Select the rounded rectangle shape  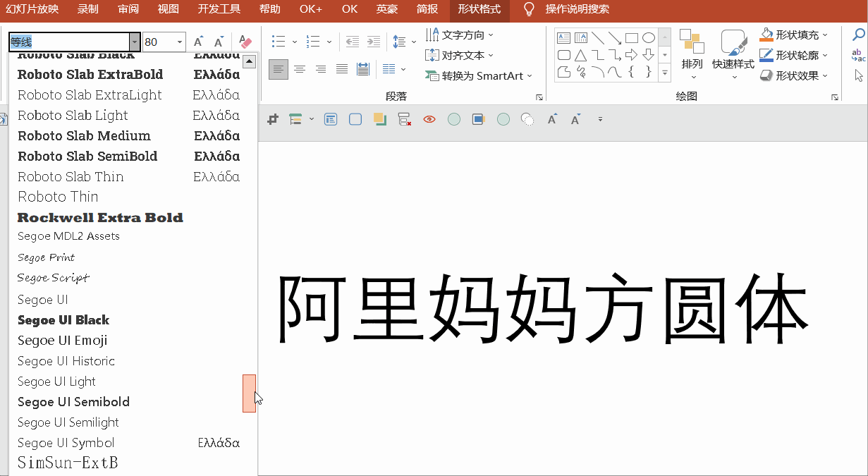(x=564, y=55)
